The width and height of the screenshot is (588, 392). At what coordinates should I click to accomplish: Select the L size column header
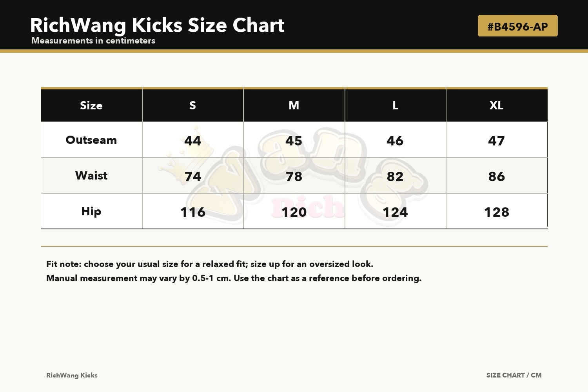(396, 105)
